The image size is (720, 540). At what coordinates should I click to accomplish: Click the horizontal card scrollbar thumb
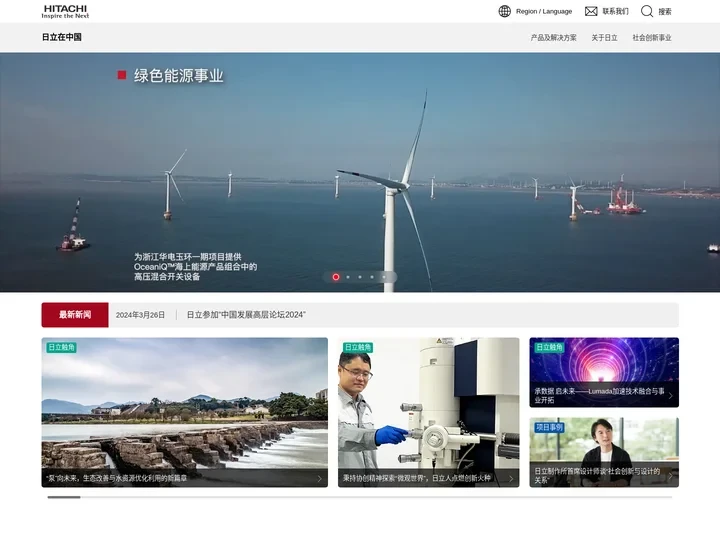[x=64, y=497]
